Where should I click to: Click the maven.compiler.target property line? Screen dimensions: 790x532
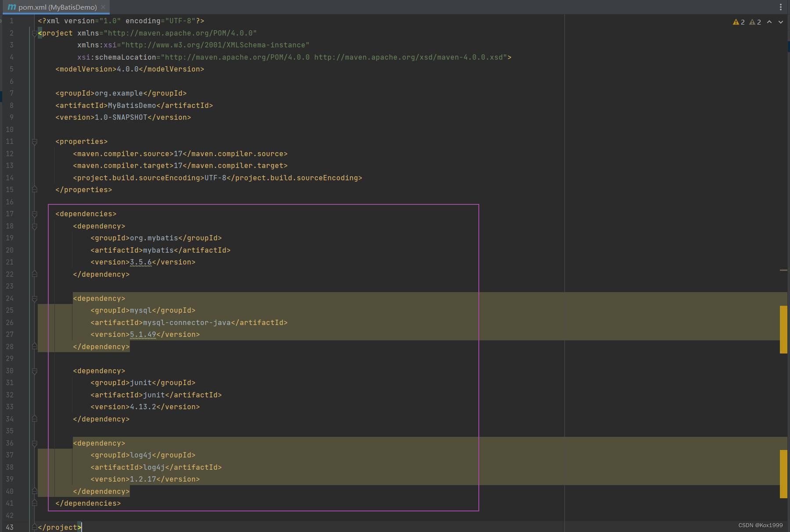(x=180, y=166)
